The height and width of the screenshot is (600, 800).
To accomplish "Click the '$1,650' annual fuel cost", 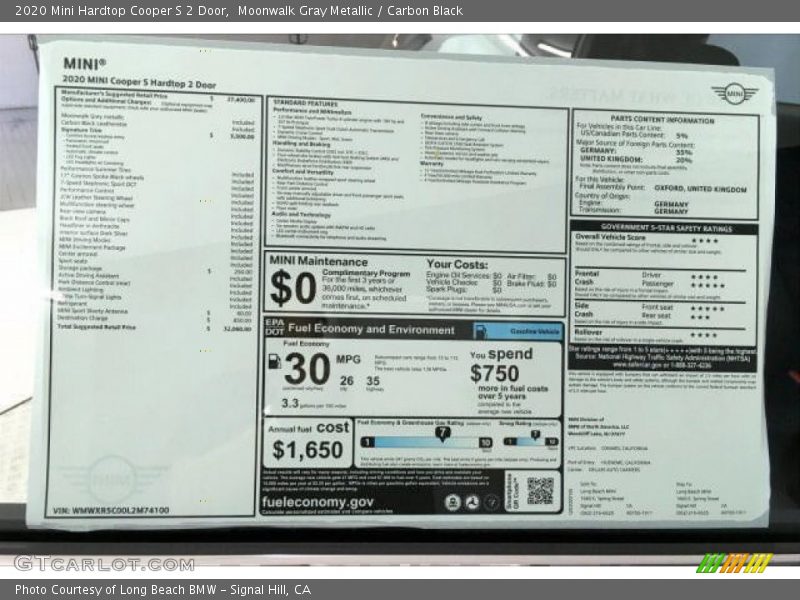I will tap(307, 450).
